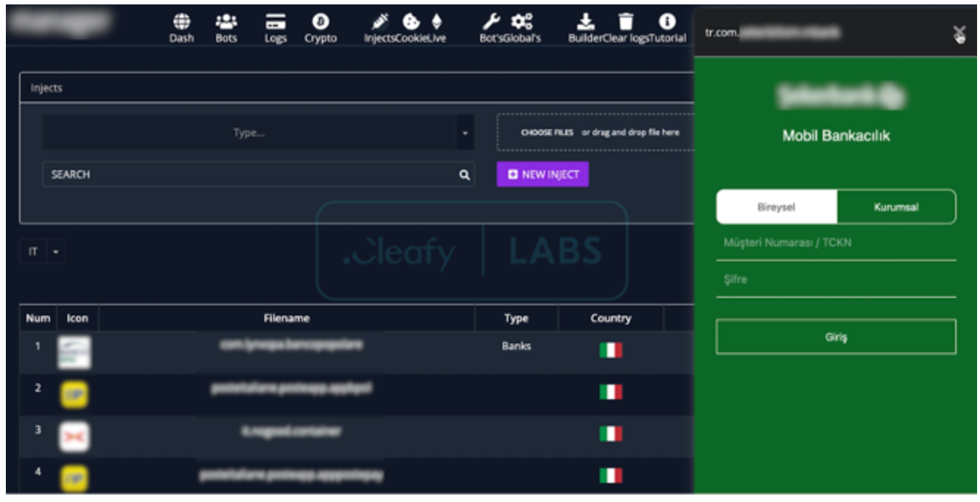Click the Giriş button
The height and width of the screenshot is (502, 980).
836,337
